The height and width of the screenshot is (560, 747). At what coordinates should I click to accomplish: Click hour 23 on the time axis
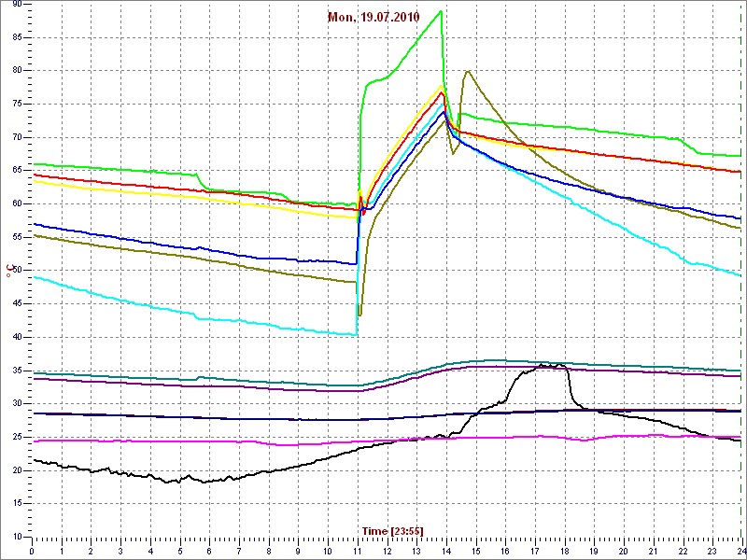[712, 550]
